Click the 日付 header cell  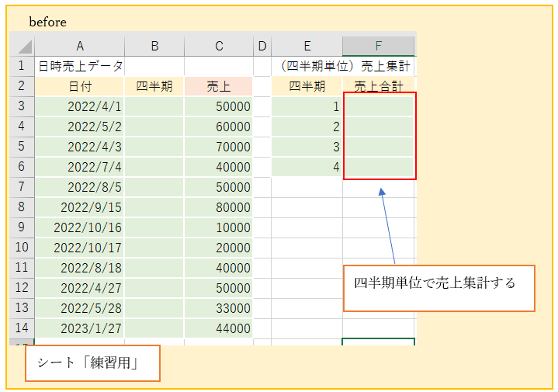coord(80,86)
